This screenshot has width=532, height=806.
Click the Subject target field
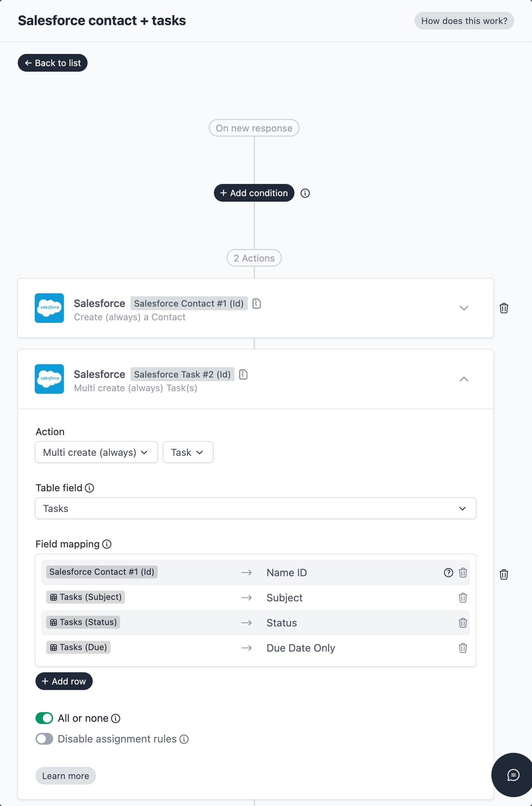(284, 598)
